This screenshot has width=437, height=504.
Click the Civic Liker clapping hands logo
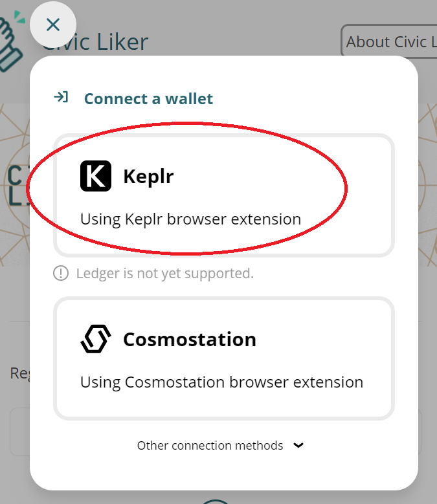pos(12,42)
